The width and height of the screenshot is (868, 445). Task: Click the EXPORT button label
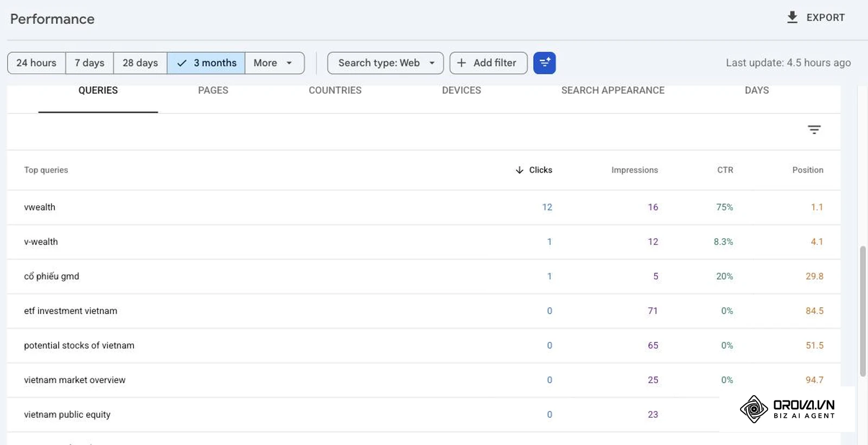coord(826,17)
